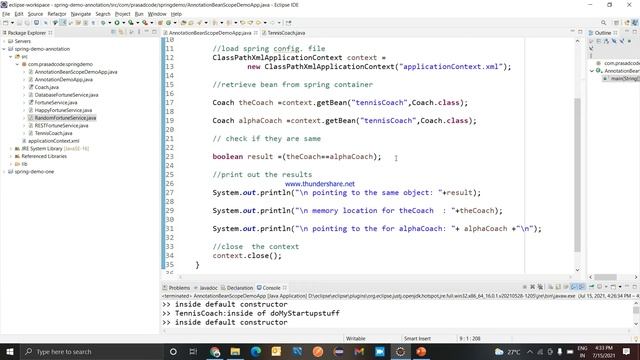Select Coach.java in Package Explorer
The height and width of the screenshot is (360, 640).
coord(46,87)
